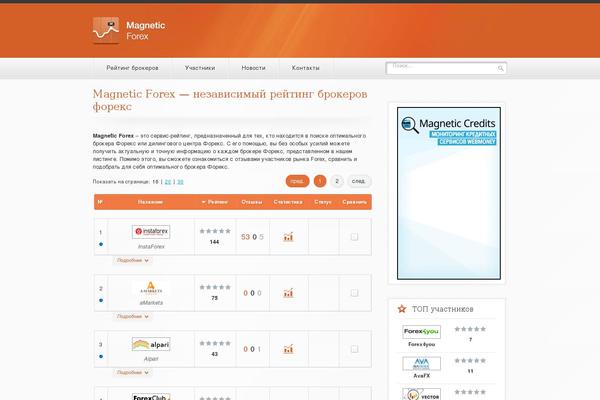Click the search magnifier icon
Screen dimensions: 600x400
coord(501,69)
